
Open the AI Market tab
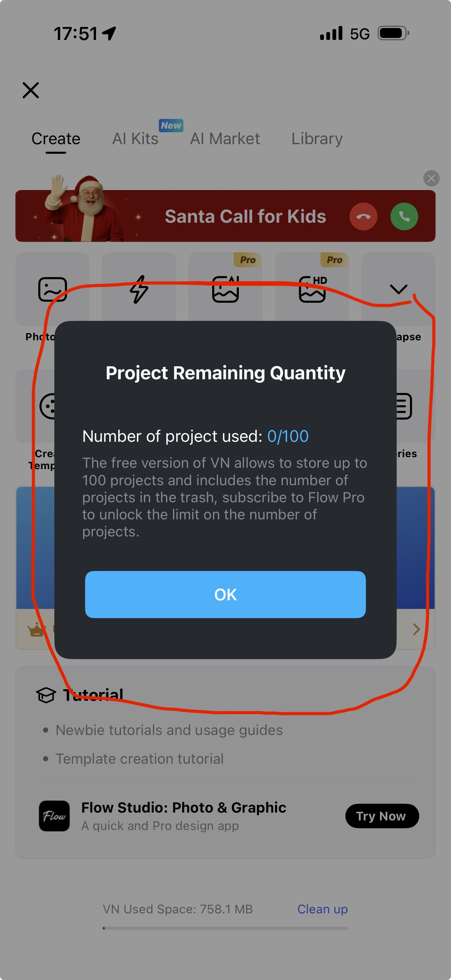tap(225, 139)
